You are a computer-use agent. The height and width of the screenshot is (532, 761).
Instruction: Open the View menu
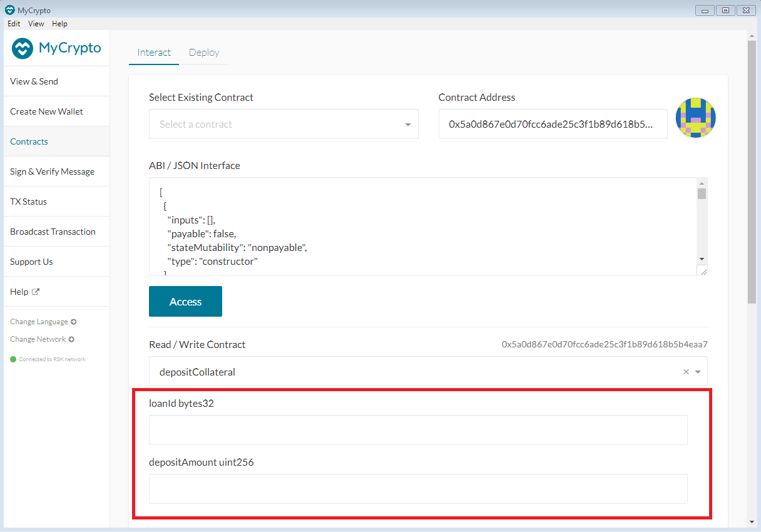(x=36, y=24)
